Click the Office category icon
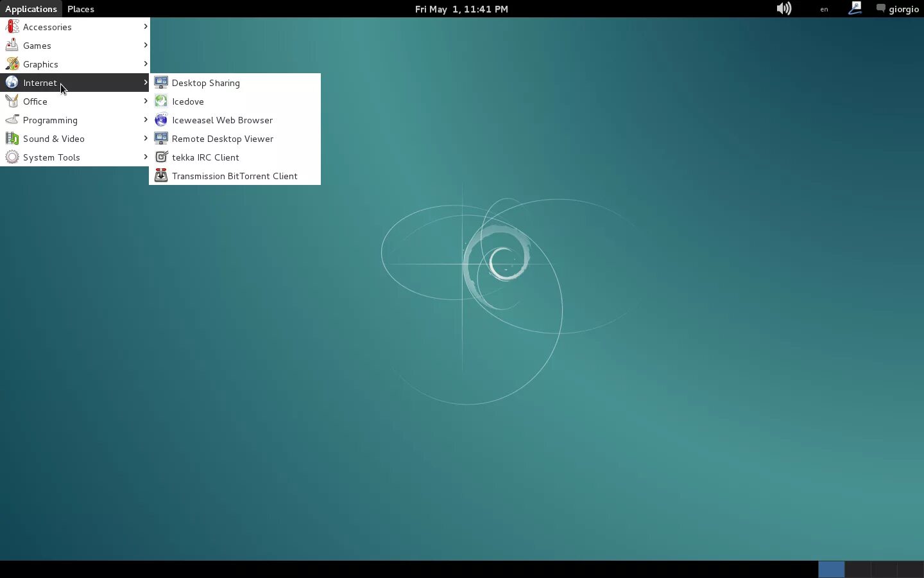The width and height of the screenshot is (924, 578). [x=12, y=101]
